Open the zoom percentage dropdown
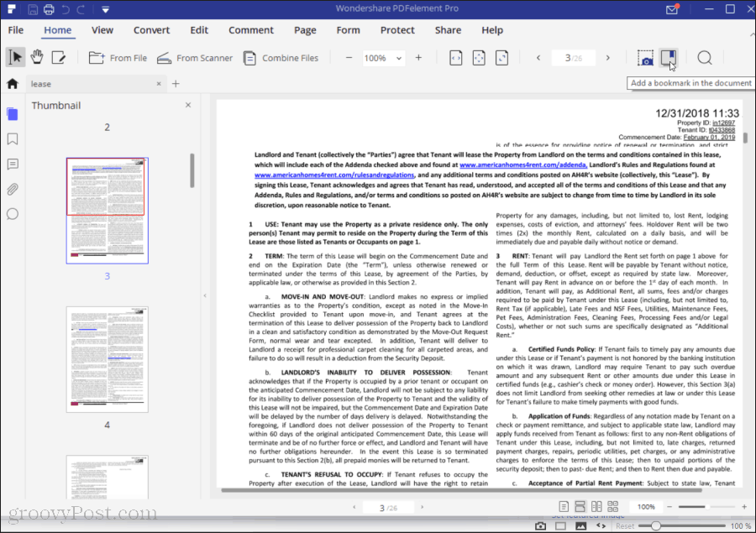Screen dimensions: 756x533 point(398,58)
